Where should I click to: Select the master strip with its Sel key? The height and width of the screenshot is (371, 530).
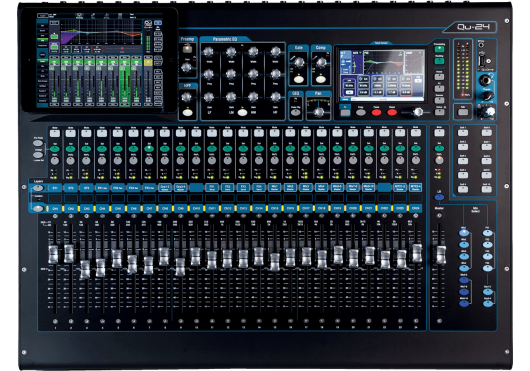tap(439, 149)
